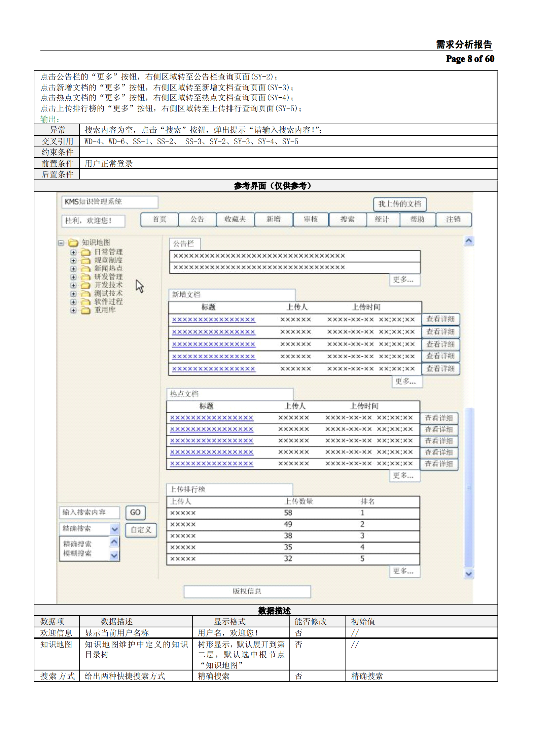Viewport: 534px width, 756px height.
Task: Click the first announcement row in 公告栏
Action: pyautogui.click(x=295, y=256)
